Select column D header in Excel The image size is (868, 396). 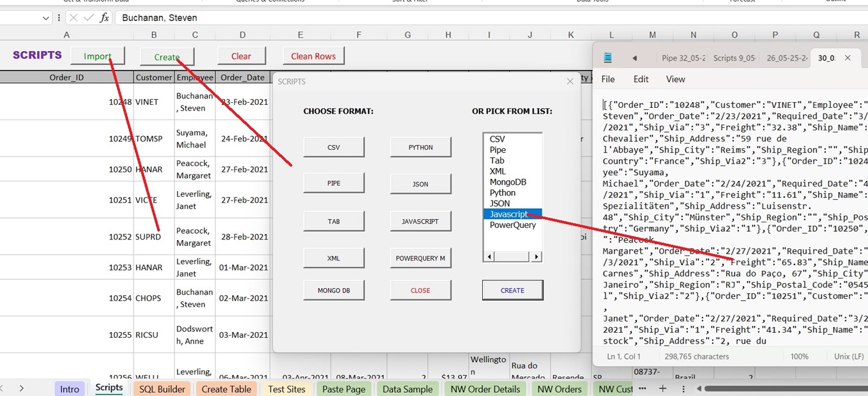[243, 35]
